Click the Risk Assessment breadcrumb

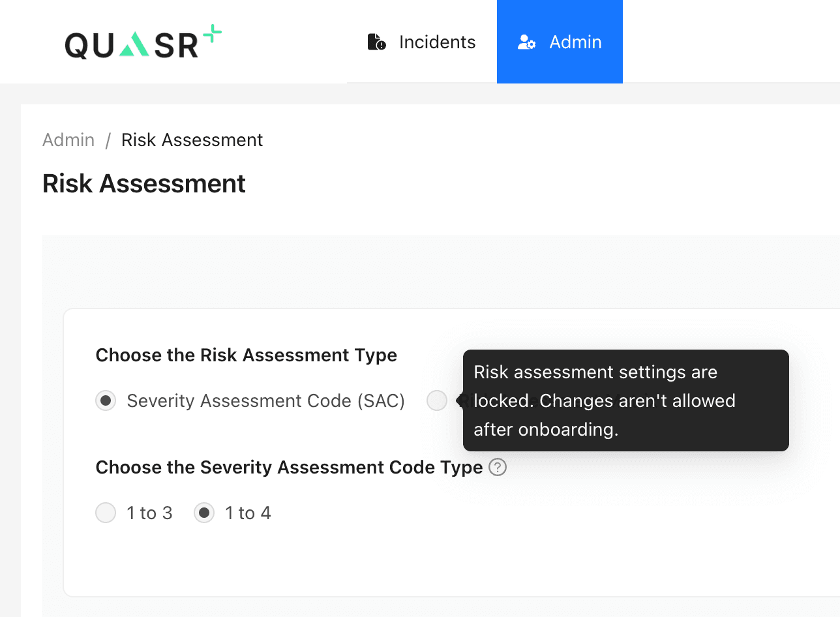(x=192, y=140)
